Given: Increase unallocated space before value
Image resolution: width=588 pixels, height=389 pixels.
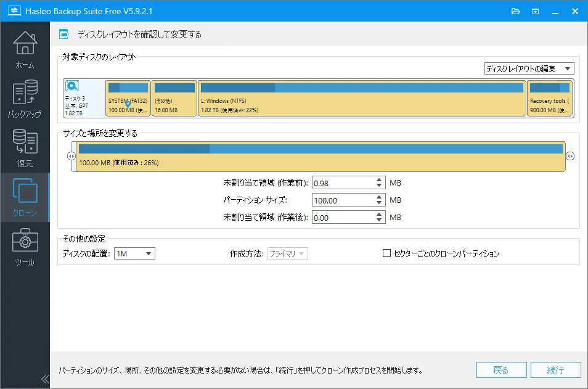Looking at the screenshot, I should (379, 179).
